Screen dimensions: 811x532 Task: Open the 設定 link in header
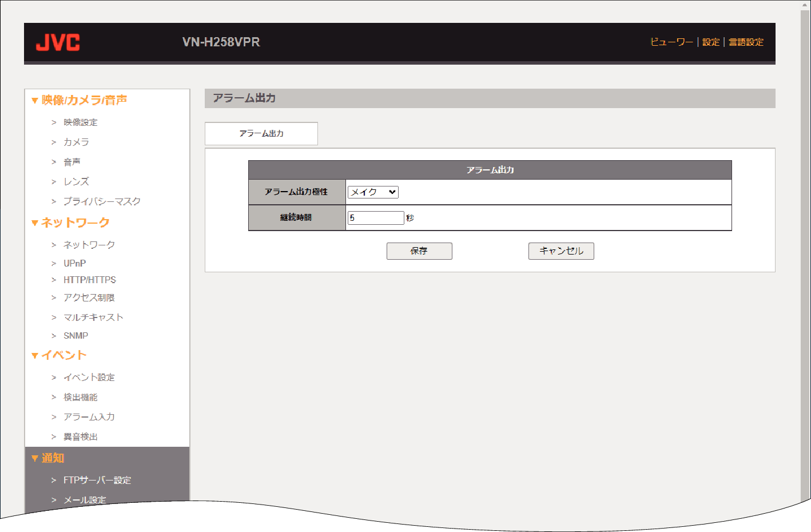pyautogui.click(x=711, y=42)
